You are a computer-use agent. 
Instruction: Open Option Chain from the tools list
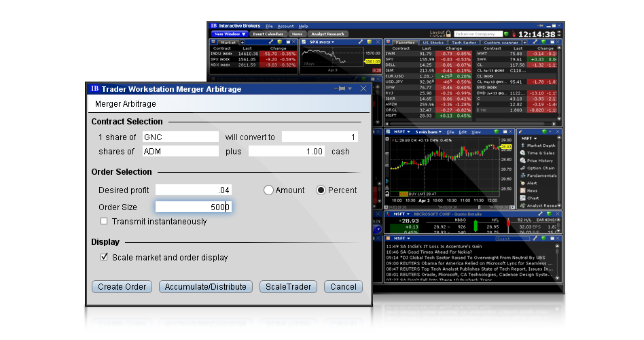541,168
